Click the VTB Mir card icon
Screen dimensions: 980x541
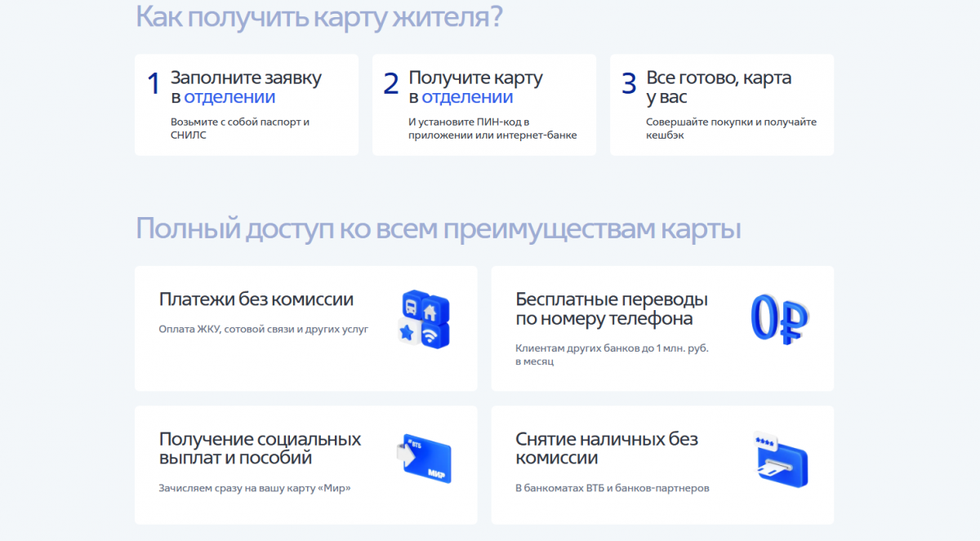click(x=423, y=459)
